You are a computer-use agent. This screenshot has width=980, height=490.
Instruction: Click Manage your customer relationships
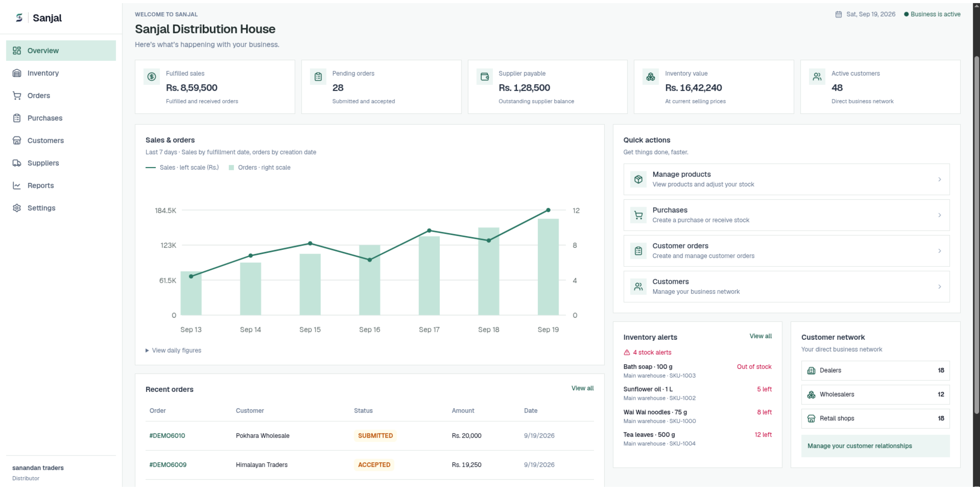[x=875, y=446]
